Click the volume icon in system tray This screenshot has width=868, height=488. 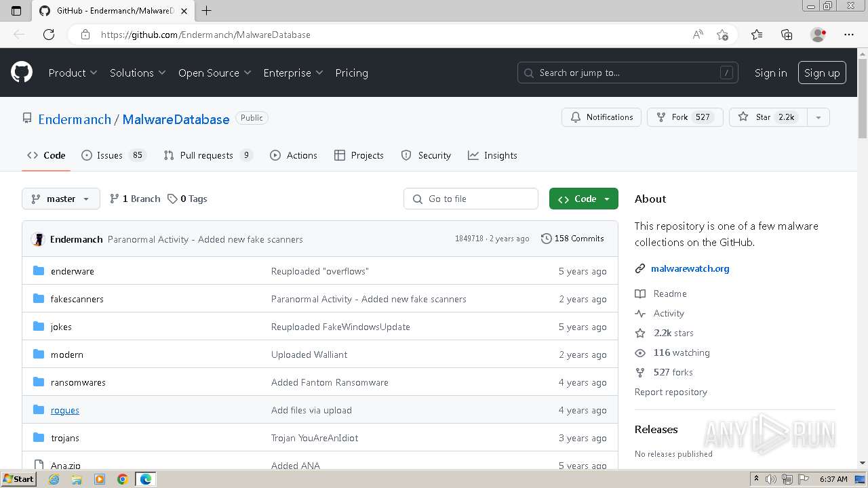771,479
